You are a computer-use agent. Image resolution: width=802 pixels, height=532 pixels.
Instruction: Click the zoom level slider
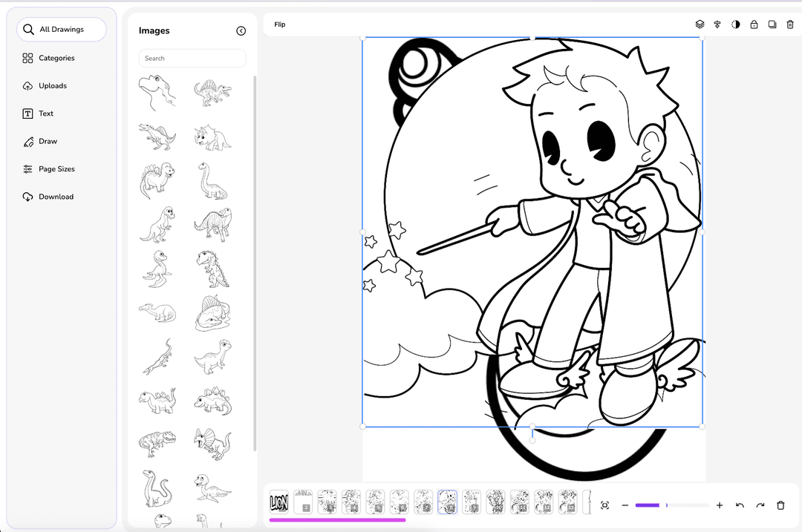click(671, 505)
